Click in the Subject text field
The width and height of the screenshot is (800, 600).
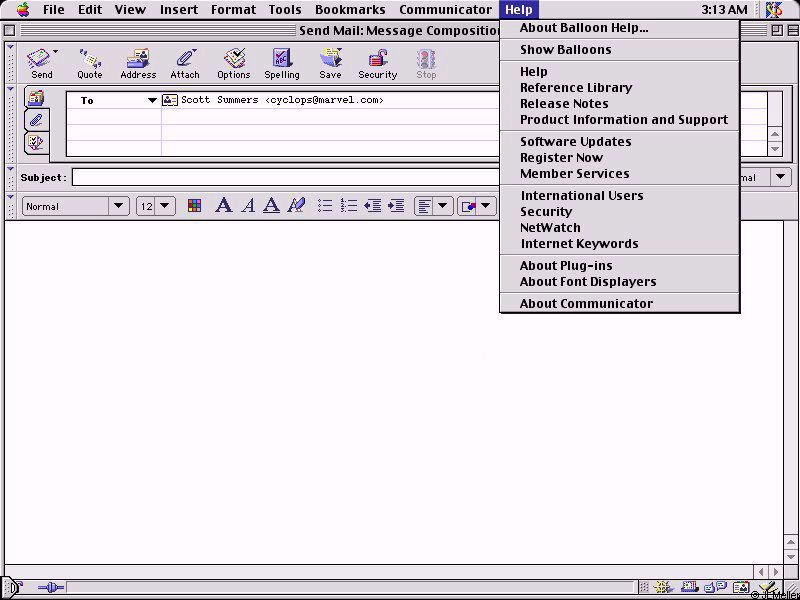(286, 178)
